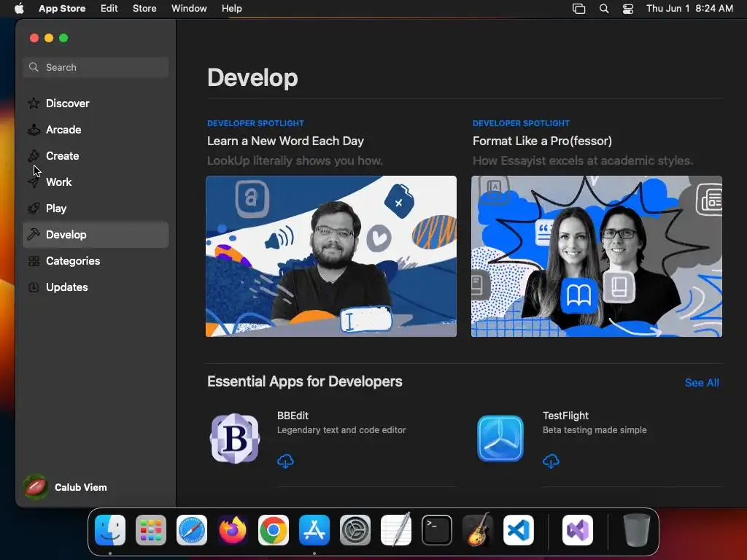Open System Settings from the Dock
747x560 pixels.
coord(355,530)
